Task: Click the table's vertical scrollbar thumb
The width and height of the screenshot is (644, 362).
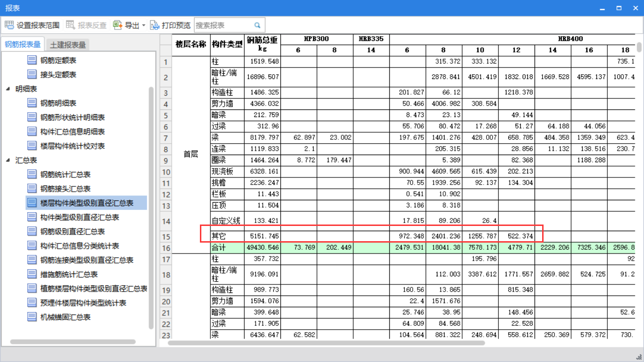Action: click(639, 48)
